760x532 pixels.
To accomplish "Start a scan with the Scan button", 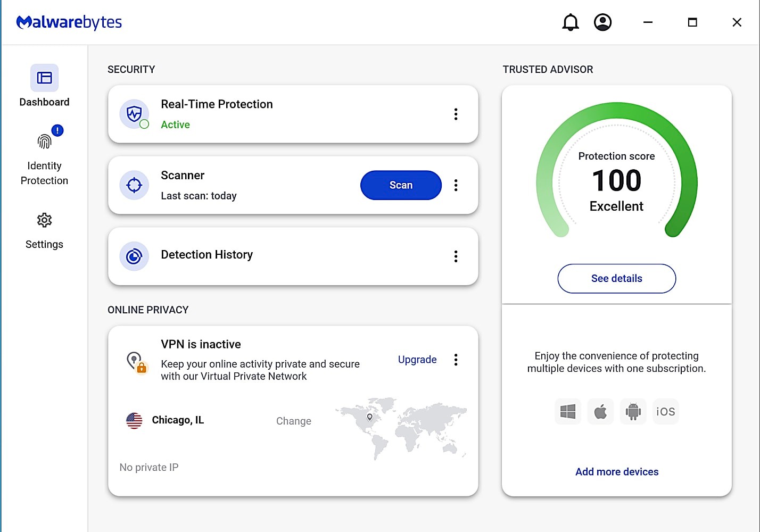I will (401, 185).
